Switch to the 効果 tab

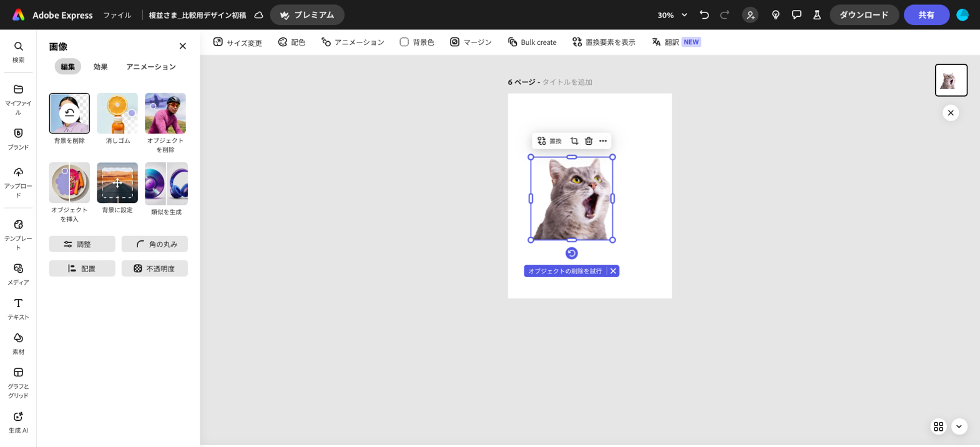(100, 67)
